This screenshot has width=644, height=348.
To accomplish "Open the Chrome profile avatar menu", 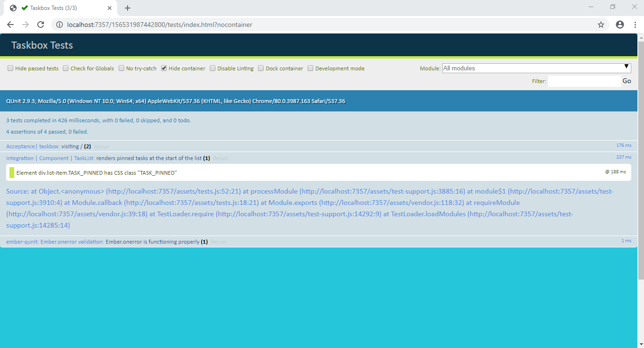I will [x=620, y=25].
